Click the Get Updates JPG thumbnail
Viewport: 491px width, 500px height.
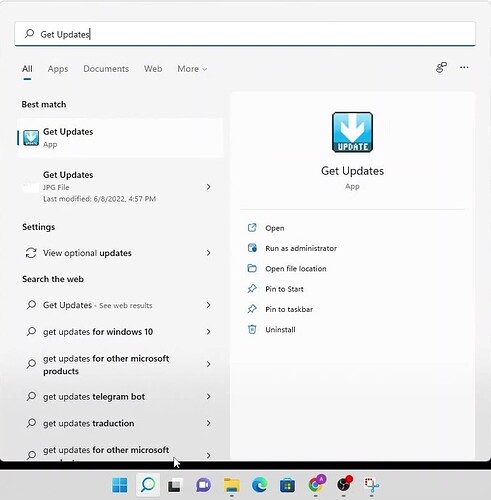[31, 187]
